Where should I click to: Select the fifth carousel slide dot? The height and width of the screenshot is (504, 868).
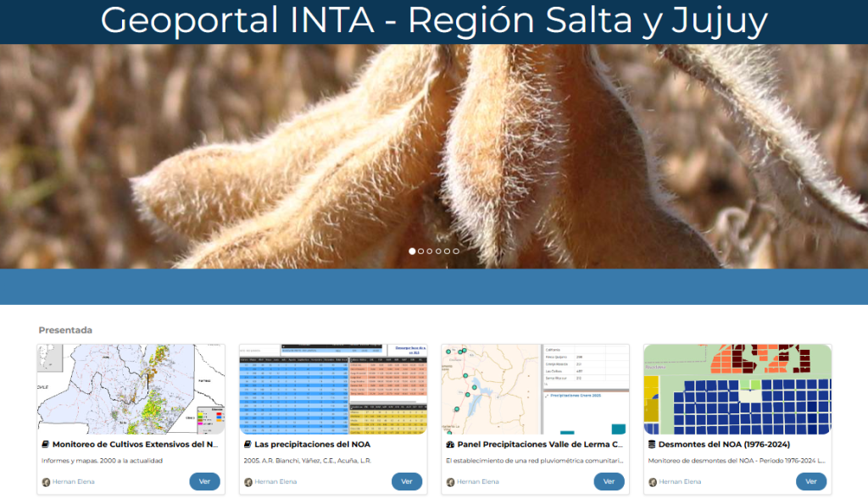coord(448,252)
